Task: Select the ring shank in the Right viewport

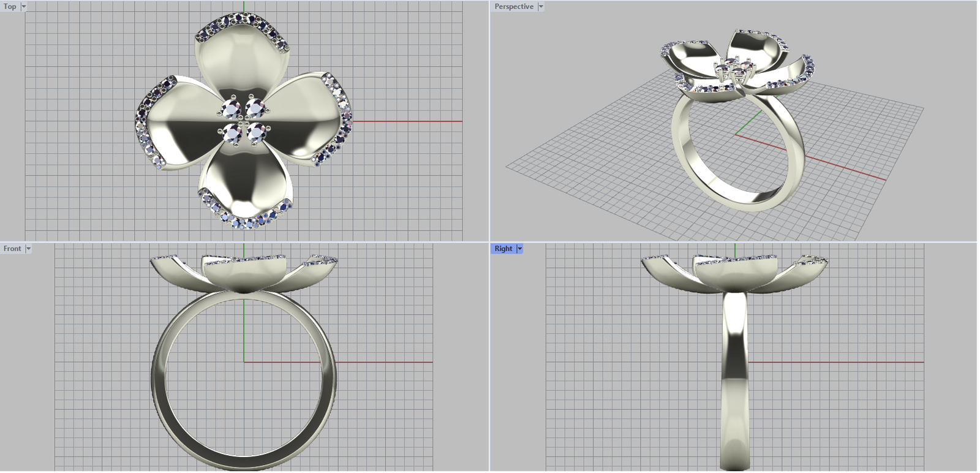Action: 735,380
